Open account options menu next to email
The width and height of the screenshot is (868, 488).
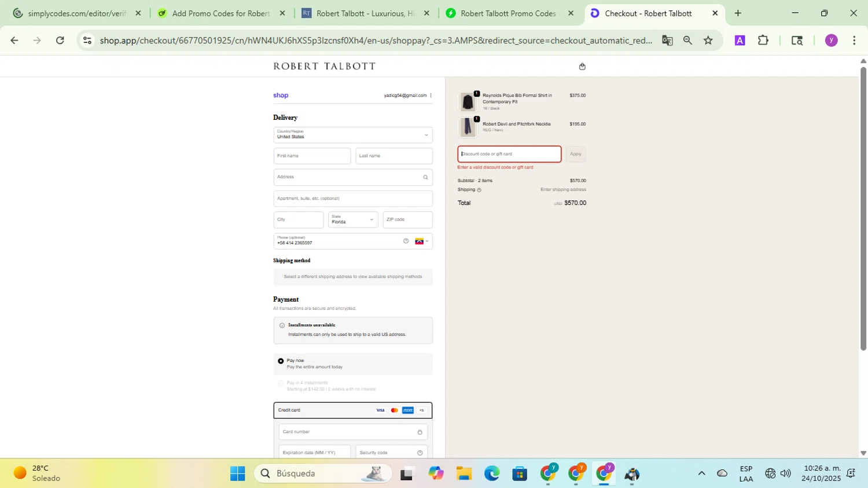click(431, 96)
